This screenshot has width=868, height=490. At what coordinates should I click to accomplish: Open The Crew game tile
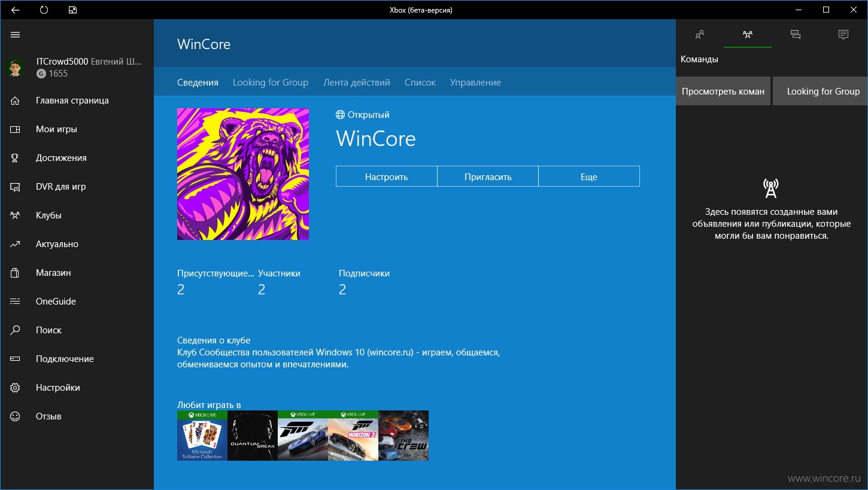[403, 436]
